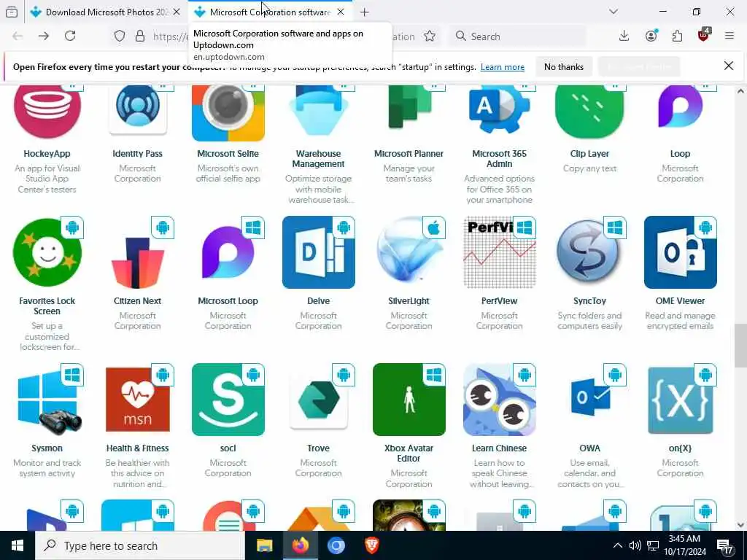Show hidden system tray icons

click(x=617, y=545)
